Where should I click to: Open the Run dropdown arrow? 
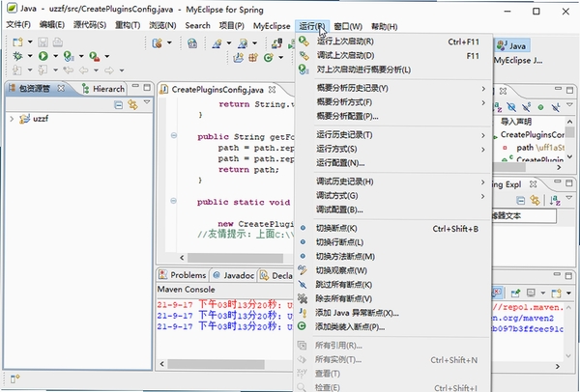click(55, 56)
